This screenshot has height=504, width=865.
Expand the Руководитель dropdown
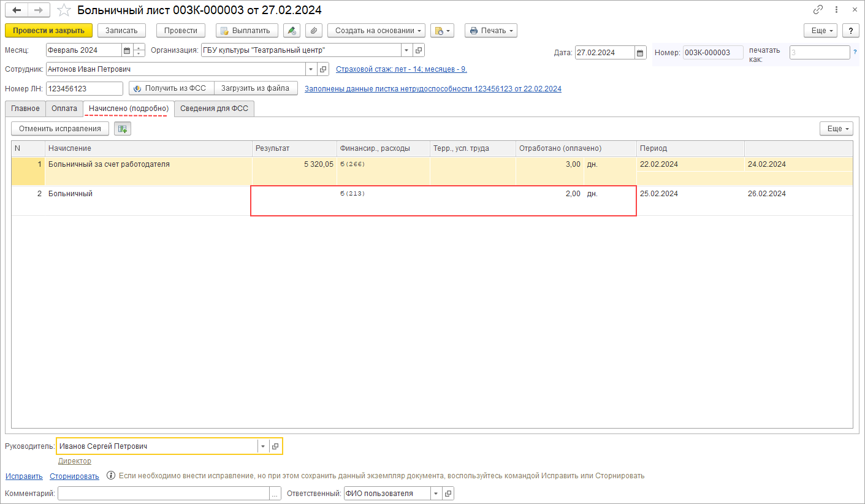(262, 446)
